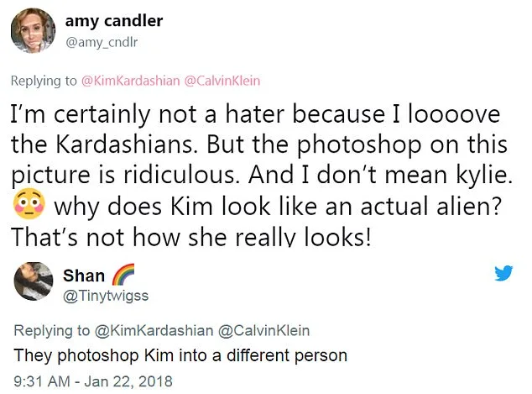
Task: Select the Shan display name
Action: 84,276
